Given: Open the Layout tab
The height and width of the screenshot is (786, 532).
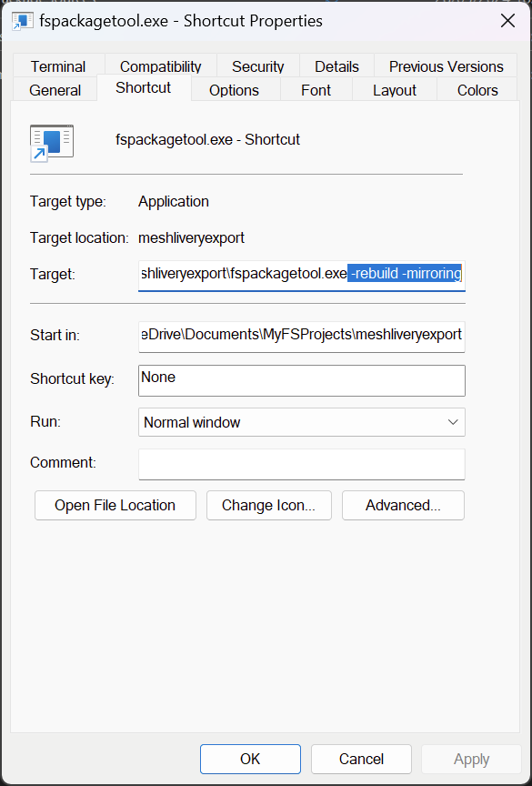Looking at the screenshot, I should [x=395, y=90].
